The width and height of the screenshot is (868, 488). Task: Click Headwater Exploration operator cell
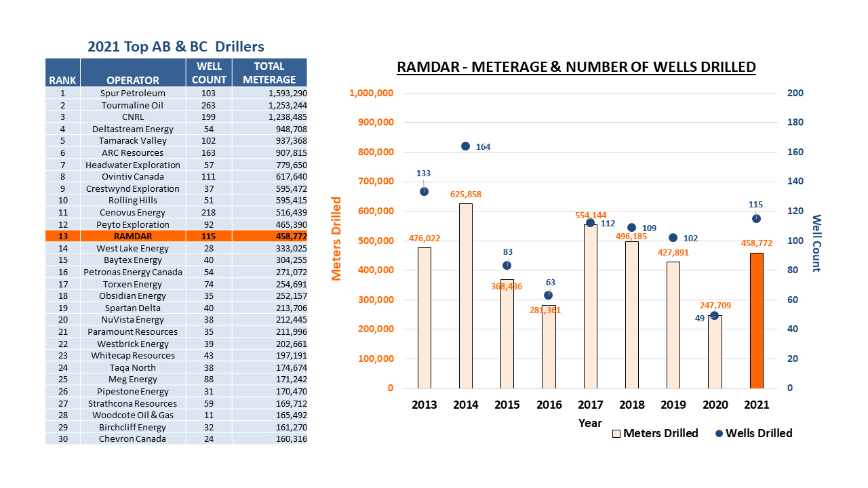point(133,165)
